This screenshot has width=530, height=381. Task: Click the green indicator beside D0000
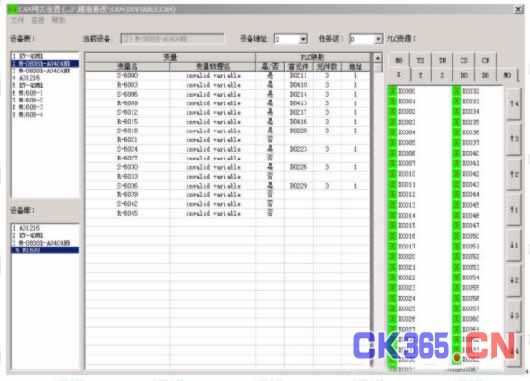point(392,91)
